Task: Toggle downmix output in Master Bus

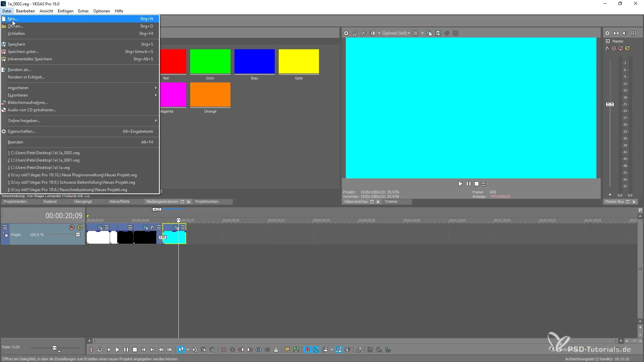Action: (616, 33)
